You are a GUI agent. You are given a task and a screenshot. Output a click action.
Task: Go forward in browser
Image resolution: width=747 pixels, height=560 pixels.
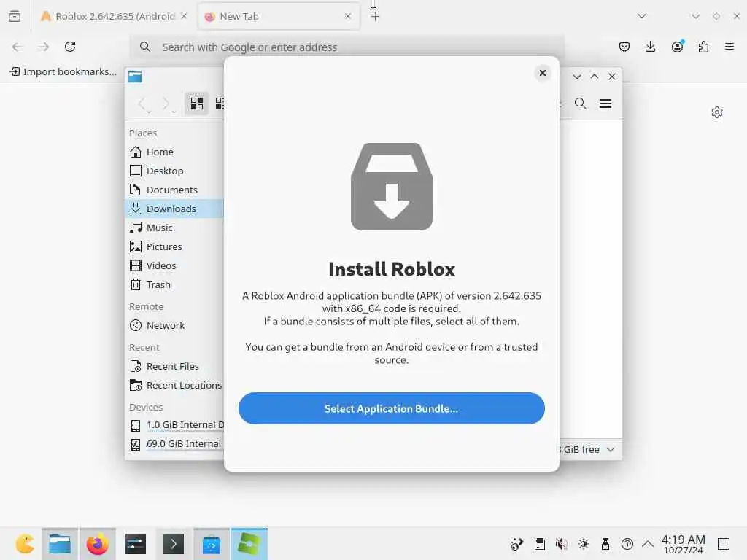[x=44, y=47]
